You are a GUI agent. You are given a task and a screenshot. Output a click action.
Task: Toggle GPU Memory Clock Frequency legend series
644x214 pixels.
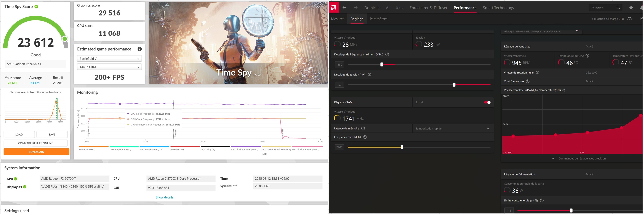[x=276, y=150]
